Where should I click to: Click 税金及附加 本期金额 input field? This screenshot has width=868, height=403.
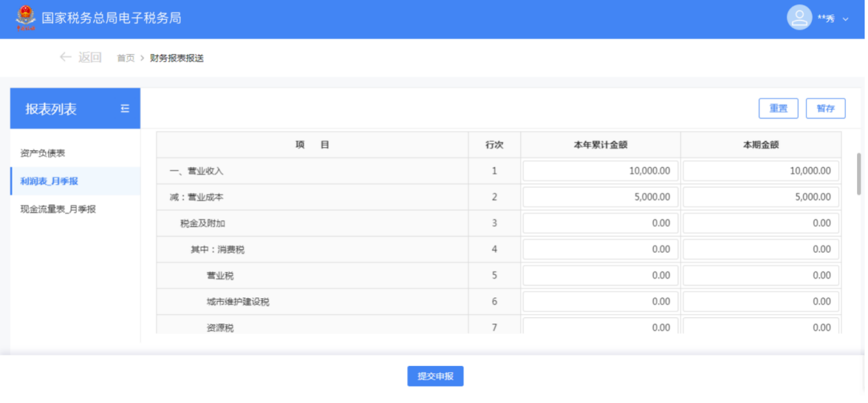tap(761, 223)
